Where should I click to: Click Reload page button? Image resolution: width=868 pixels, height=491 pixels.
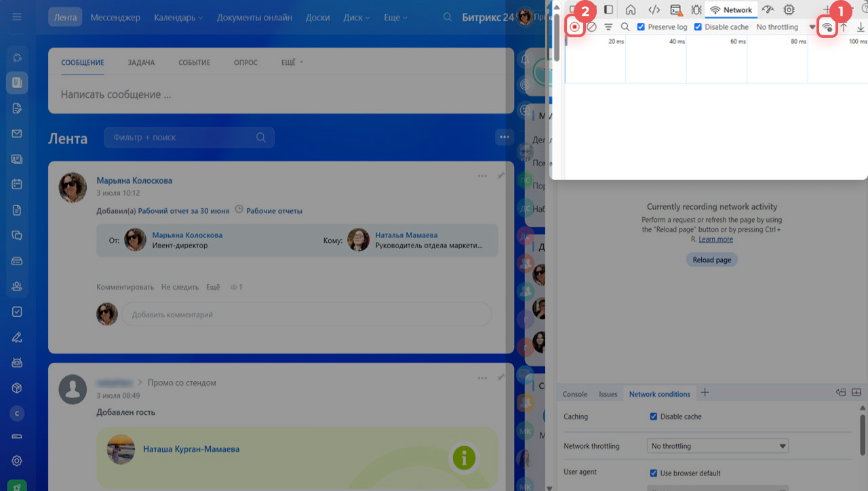[x=712, y=260]
